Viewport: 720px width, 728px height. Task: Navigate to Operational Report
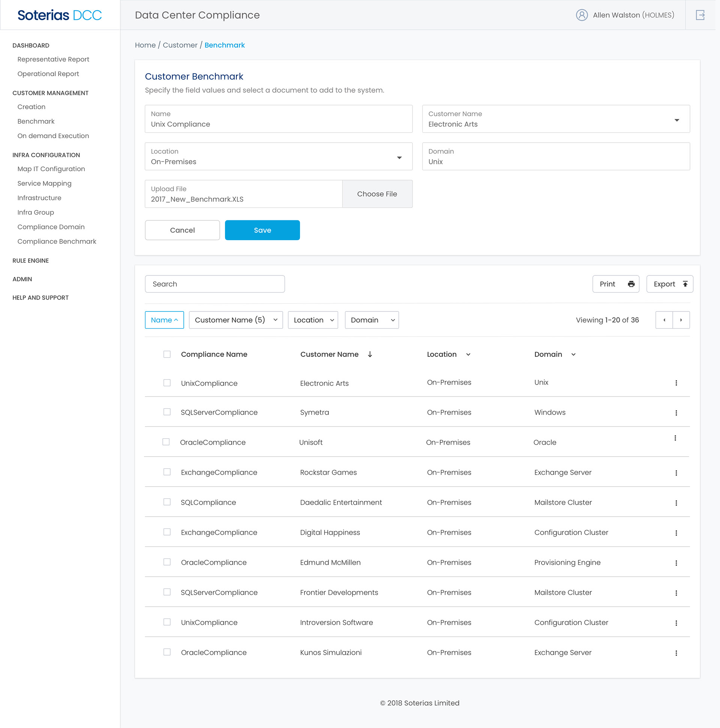point(48,74)
